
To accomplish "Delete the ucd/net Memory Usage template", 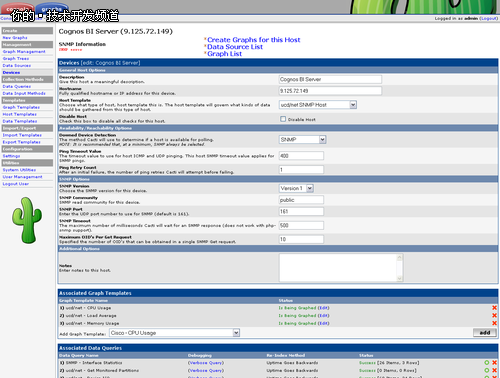I will click(x=494, y=323).
